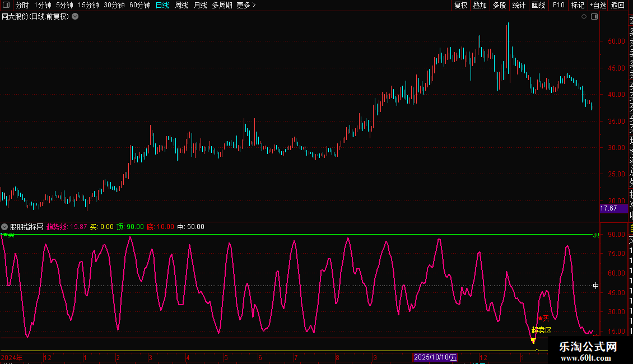Open the dropdown arrow next to 同大股份 title
633x364 pixels.
point(75,17)
